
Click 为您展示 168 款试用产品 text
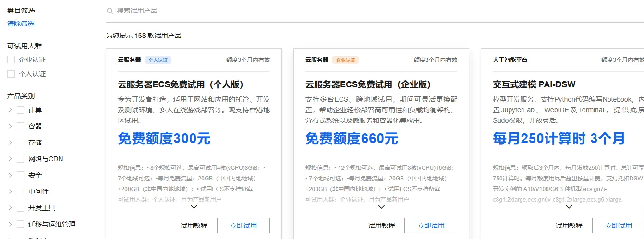[144, 36]
